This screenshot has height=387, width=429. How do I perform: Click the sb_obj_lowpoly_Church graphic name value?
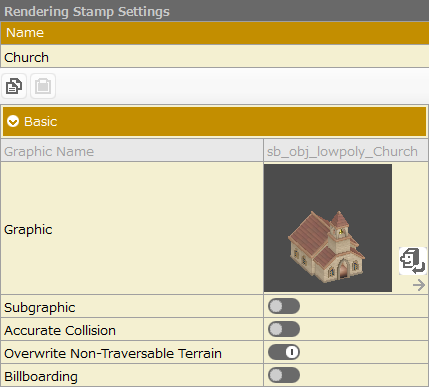pyautogui.click(x=342, y=152)
